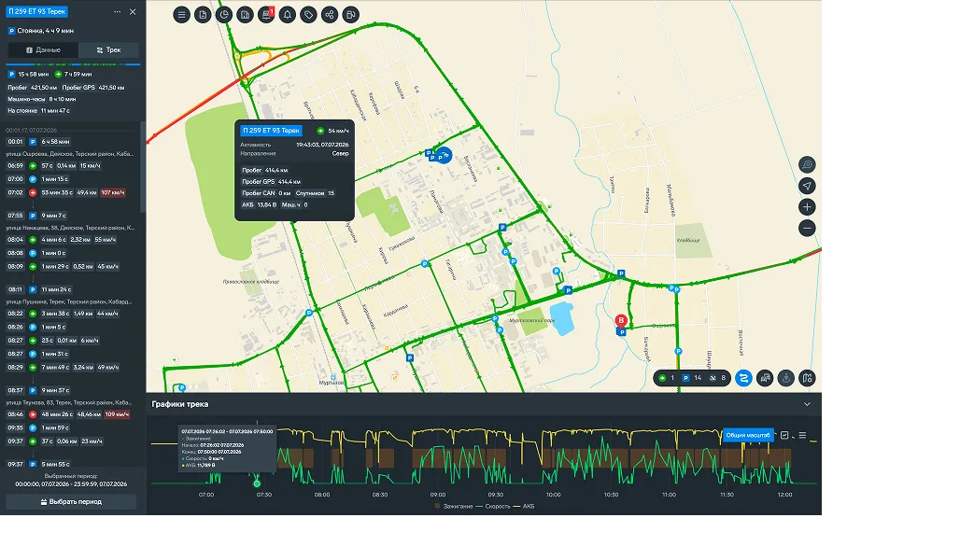Toggle the vehicles display button on the map

[765, 378]
